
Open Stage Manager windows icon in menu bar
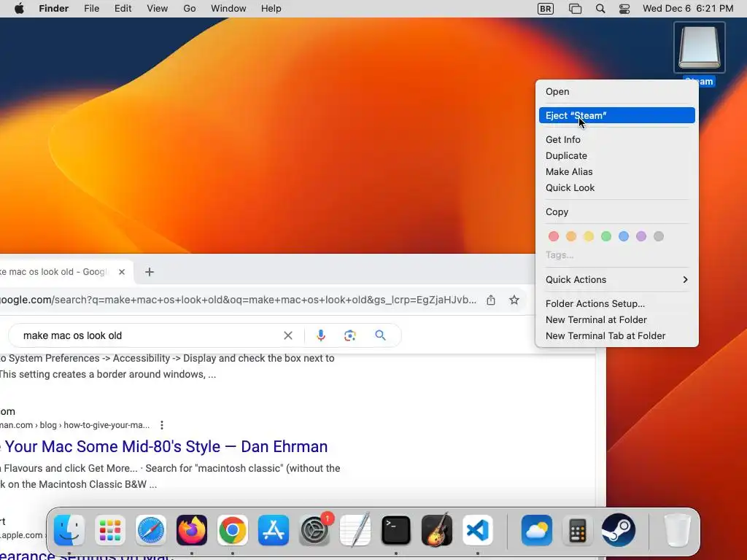point(575,9)
